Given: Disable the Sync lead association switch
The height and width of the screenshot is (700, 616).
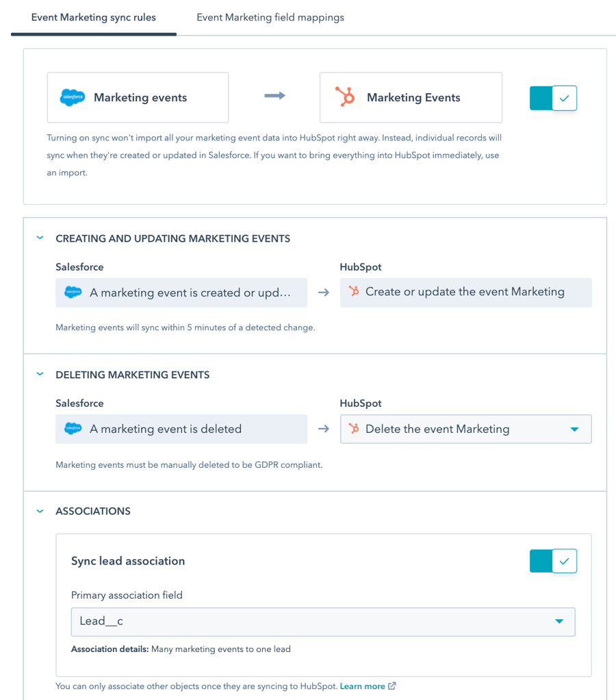Looking at the screenshot, I should [x=553, y=561].
